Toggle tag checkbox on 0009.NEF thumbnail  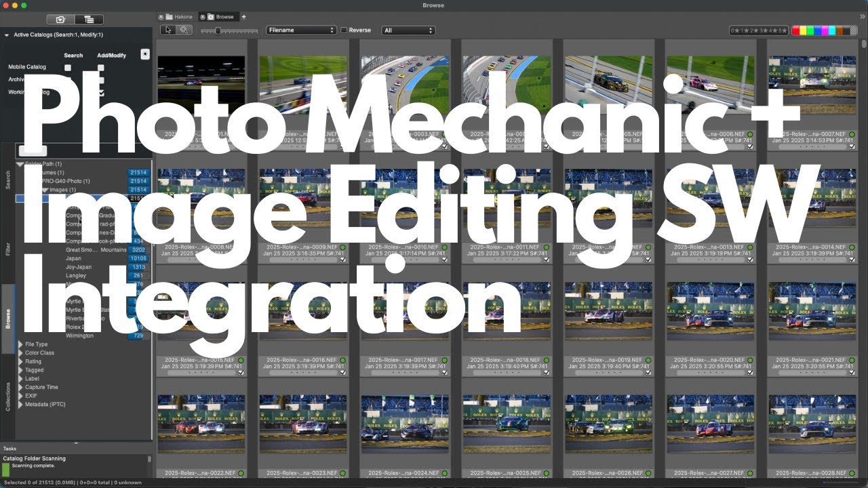pos(342,259)
